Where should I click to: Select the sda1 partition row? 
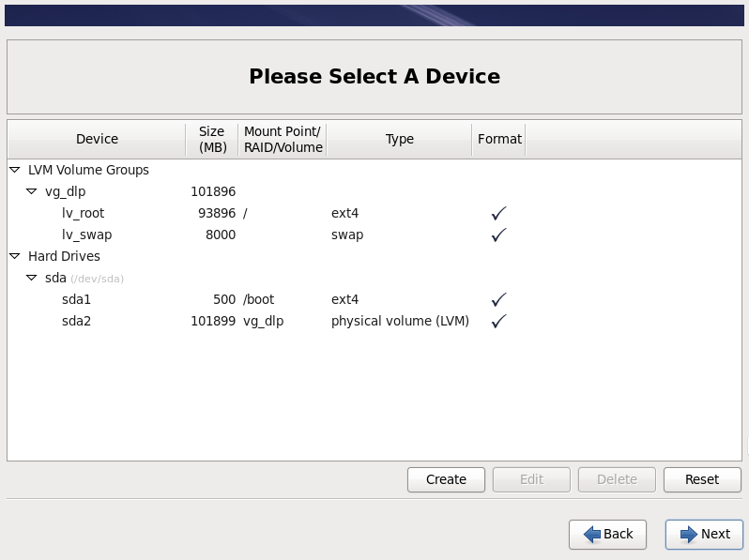pyautogui.click(x=374, y=299)
